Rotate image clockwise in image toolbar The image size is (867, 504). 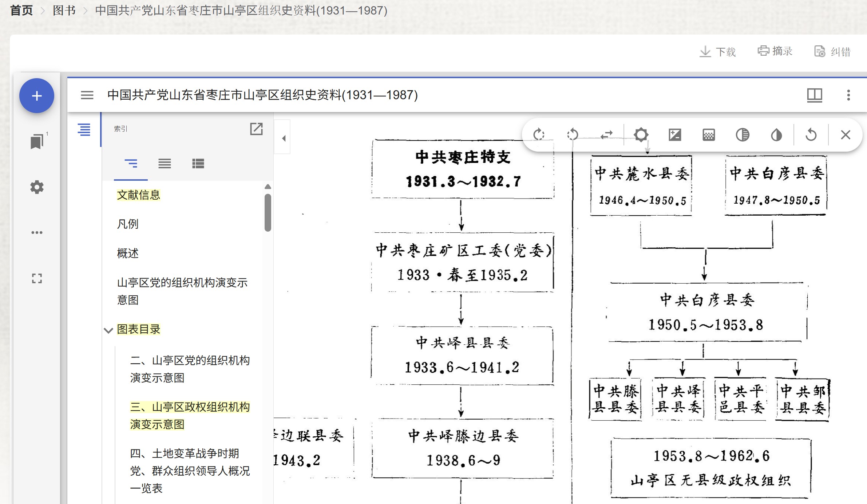coord(539,135)
